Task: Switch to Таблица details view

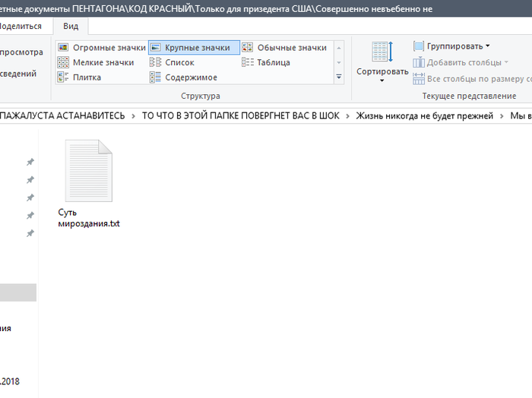Action: (266, 62)
